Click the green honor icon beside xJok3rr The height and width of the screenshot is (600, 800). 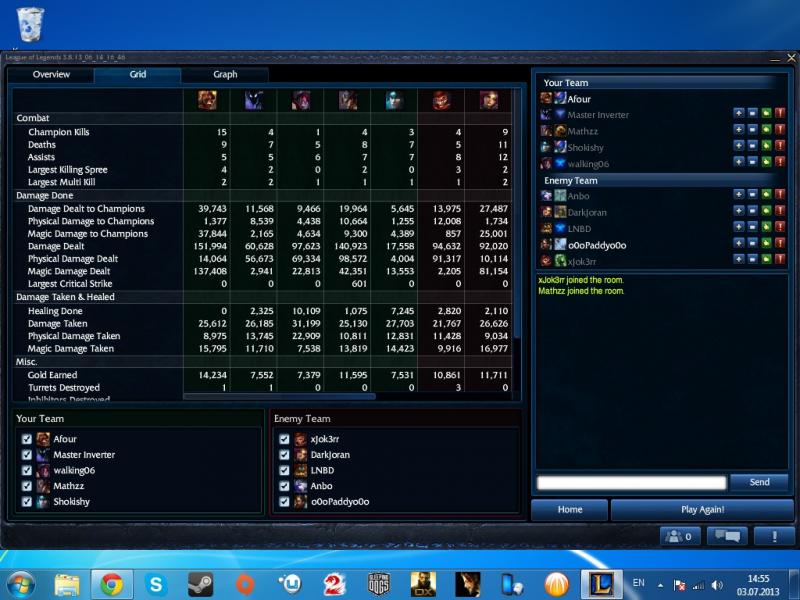tap(766, 260)
